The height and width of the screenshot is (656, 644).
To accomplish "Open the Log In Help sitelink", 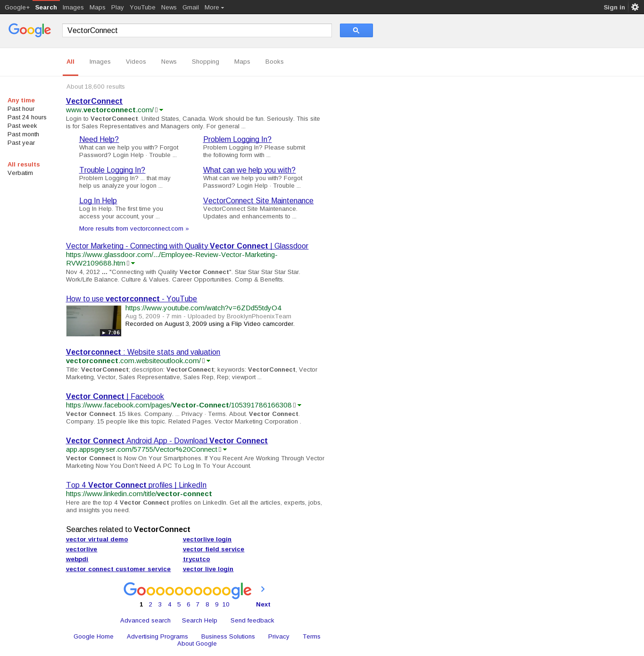I will [x=98, y=200].
